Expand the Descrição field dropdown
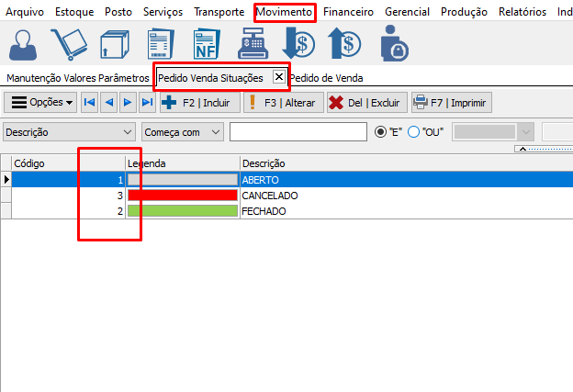 (x=127, y=132)
